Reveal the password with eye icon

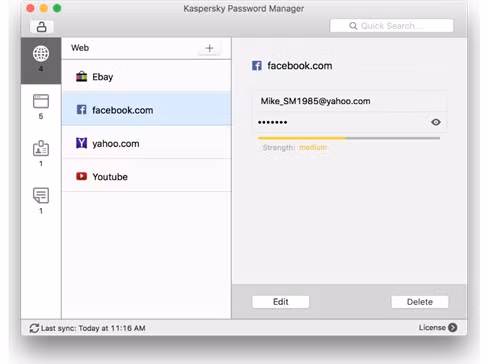[x=436, y=122]
